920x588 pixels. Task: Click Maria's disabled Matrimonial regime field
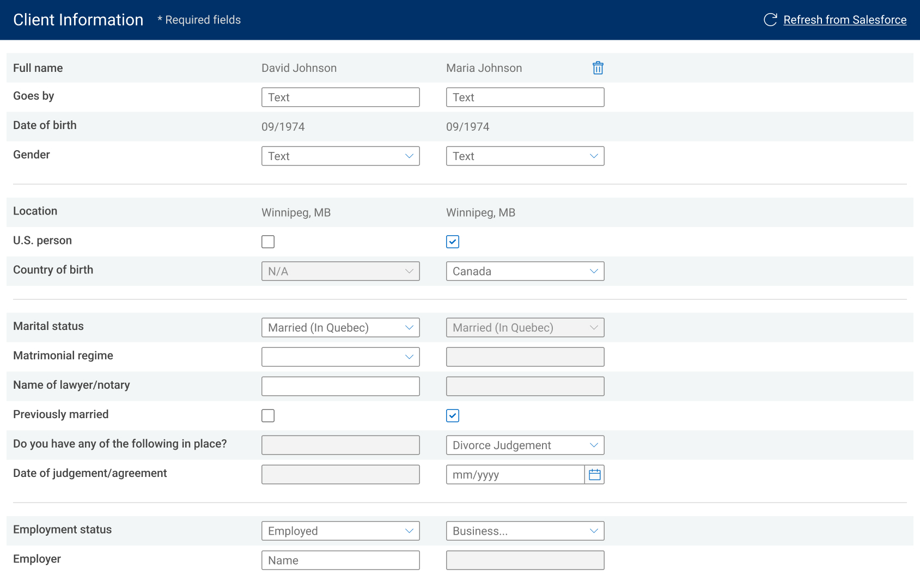(x=525, y=357)
